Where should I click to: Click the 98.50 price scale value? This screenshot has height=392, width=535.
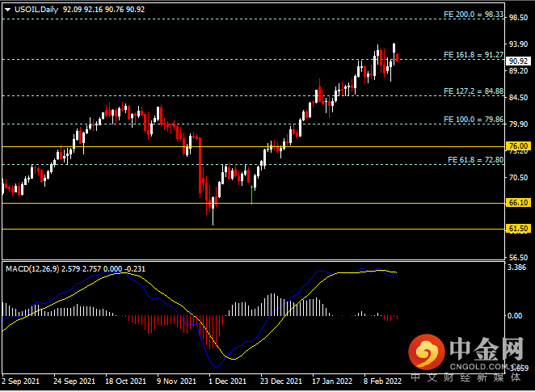[x=518, y=18]
